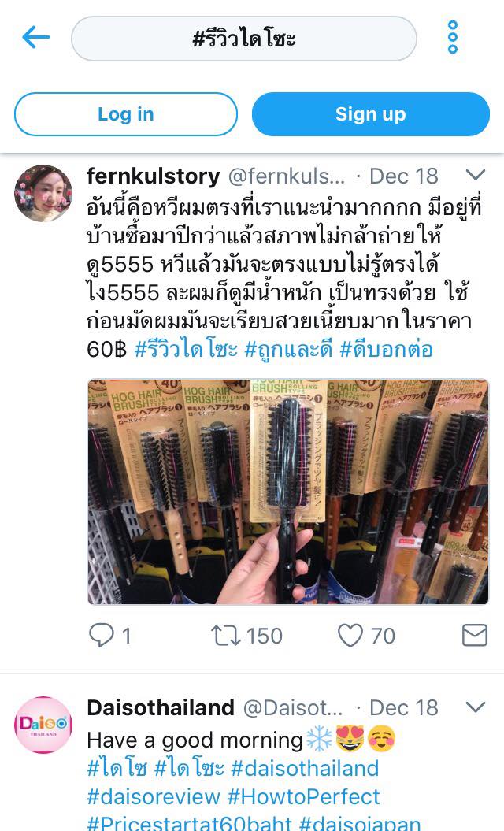
Task: Expand options chevron on fernkulstory tweet
Action: click(476, 175)
